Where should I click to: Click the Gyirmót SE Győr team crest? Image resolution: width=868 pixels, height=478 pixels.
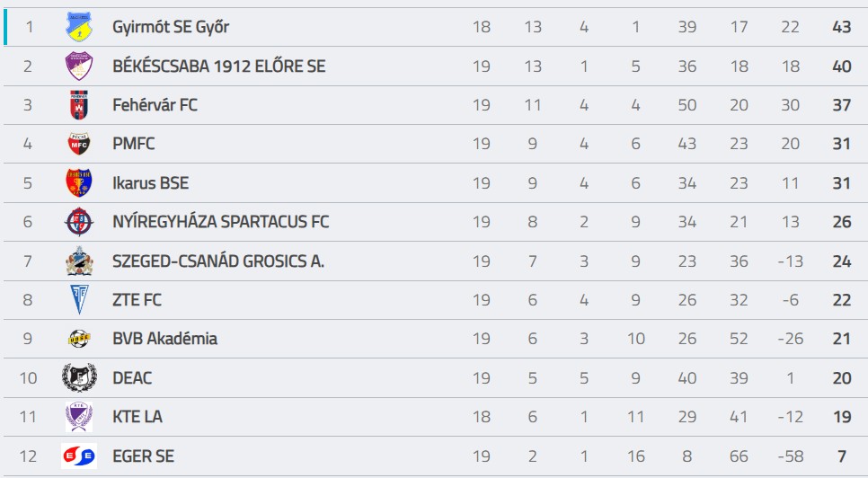click(x=79, y=27)
